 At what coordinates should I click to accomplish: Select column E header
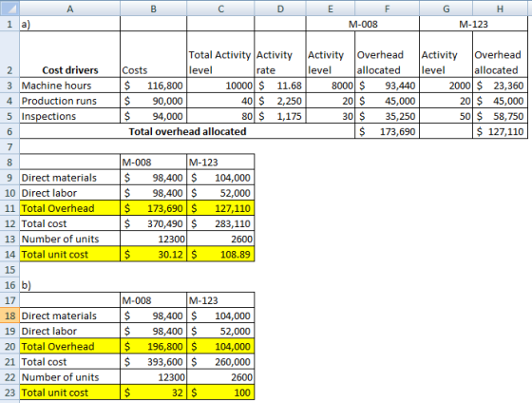[x=331, y=9]
